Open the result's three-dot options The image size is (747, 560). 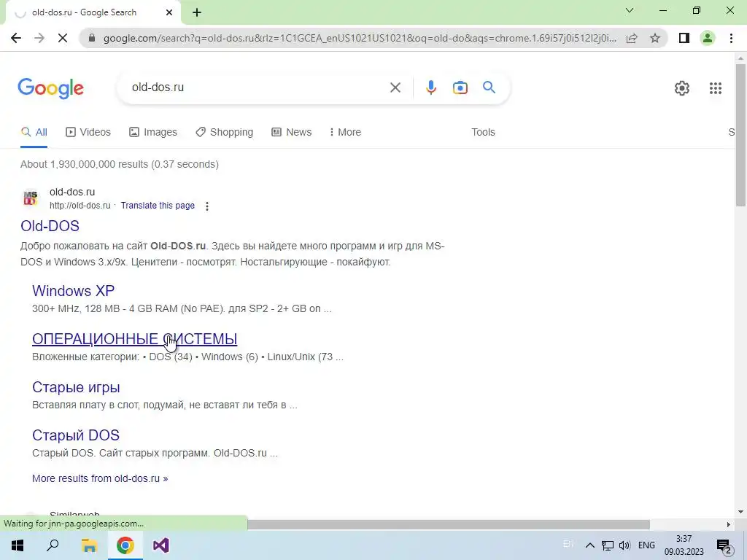(x=206, y=206)
